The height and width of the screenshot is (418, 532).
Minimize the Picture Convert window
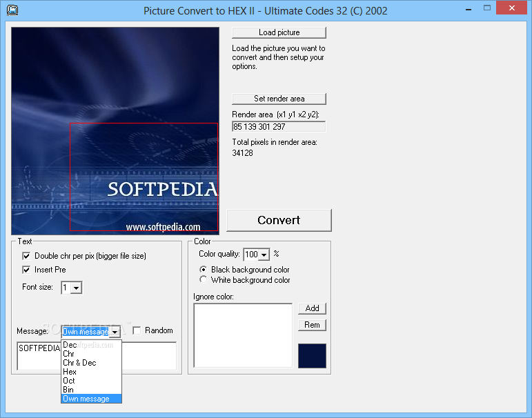[x=469, y=8]
